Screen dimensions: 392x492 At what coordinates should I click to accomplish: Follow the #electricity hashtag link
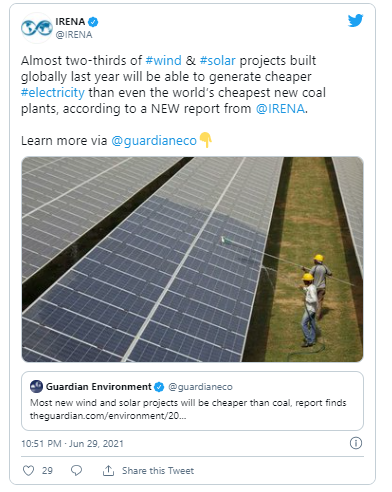coord(53,93)
